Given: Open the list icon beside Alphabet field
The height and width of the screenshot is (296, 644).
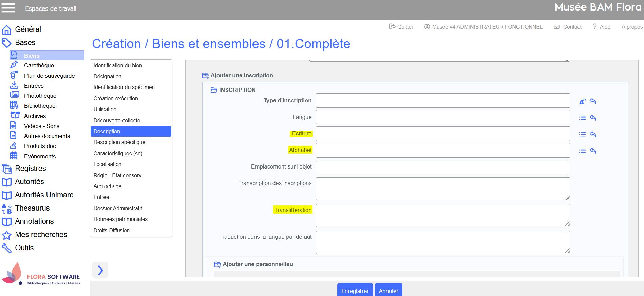Looking at the screenshot, I should pos(582,151).
